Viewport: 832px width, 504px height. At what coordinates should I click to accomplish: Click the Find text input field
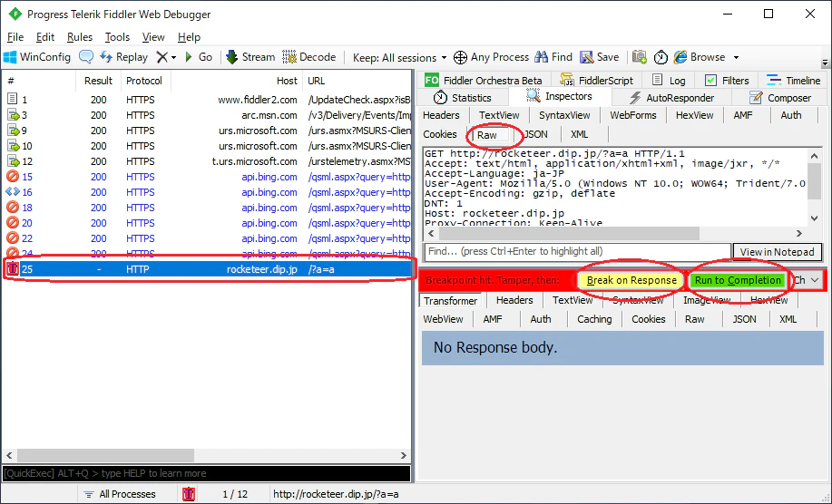[x=578, y=252]
